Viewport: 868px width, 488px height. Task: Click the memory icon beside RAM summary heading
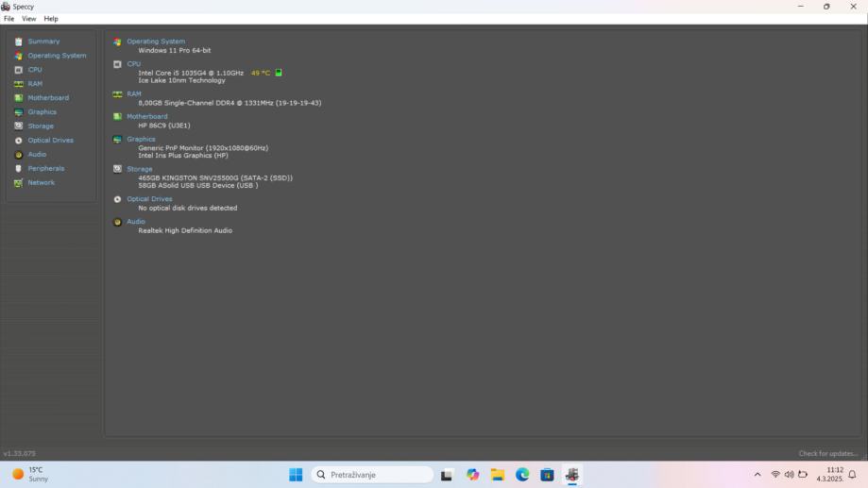(x=117, y=94)
